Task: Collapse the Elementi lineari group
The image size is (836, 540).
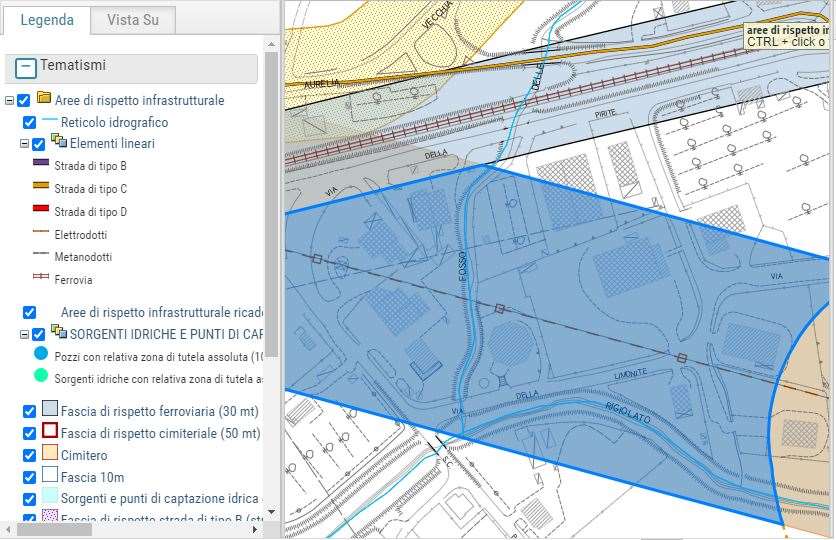Action: coord(24,144)
